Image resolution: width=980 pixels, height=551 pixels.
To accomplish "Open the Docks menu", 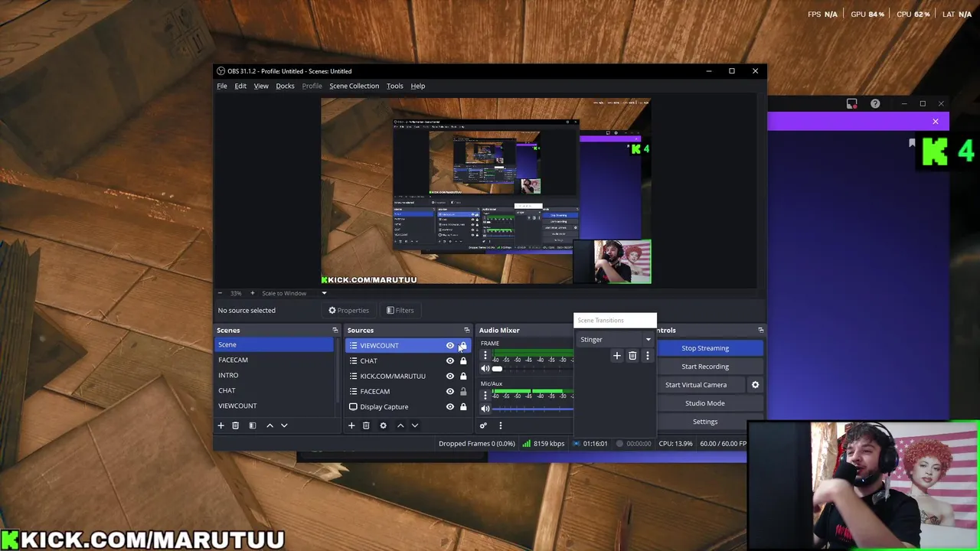I will (x=285, y=86).
